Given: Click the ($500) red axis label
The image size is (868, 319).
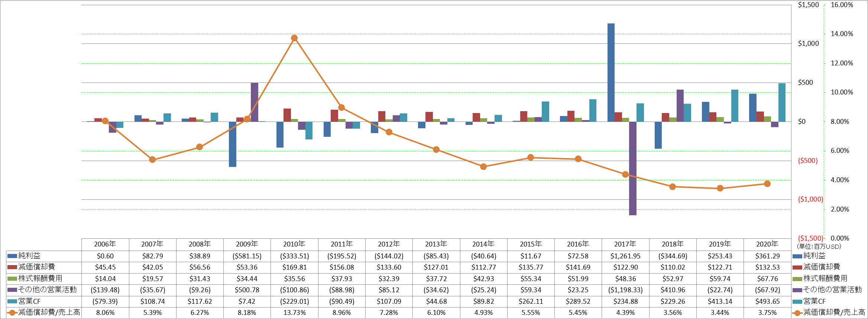Looking at the screenshot, I should [808, 161].
